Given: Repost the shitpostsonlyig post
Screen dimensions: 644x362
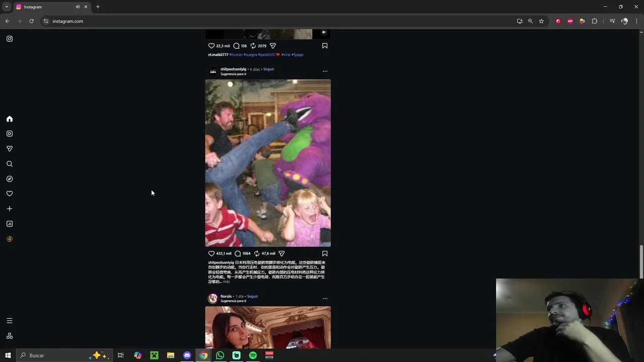Looking at the screenshot, I should (x=257, y=253).
